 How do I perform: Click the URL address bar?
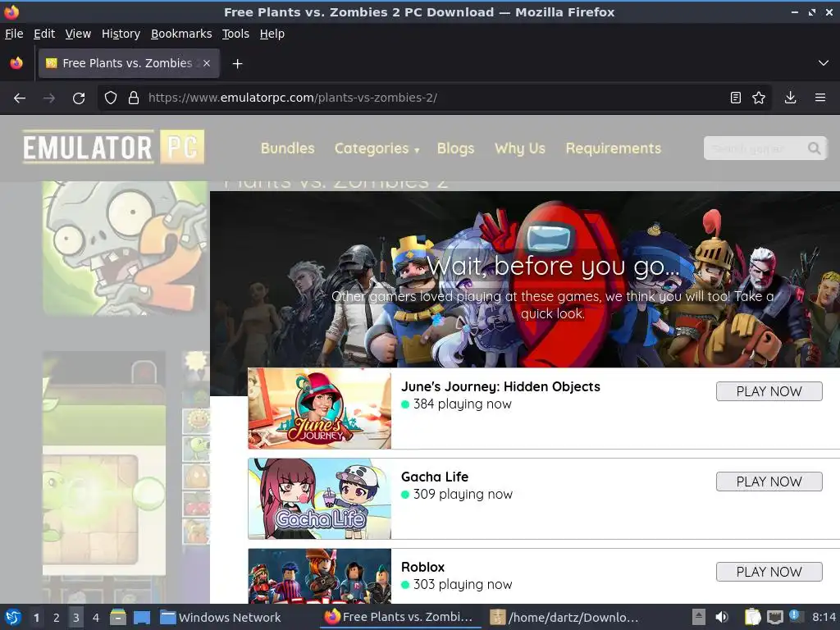click(434, 98)
